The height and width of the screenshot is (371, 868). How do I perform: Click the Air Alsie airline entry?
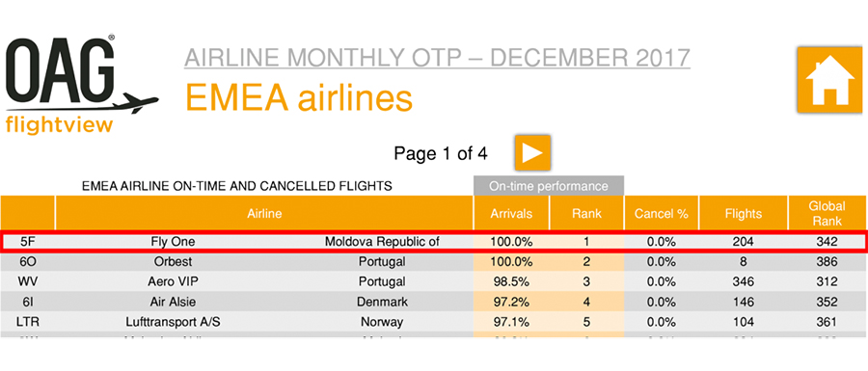point(174,302)
